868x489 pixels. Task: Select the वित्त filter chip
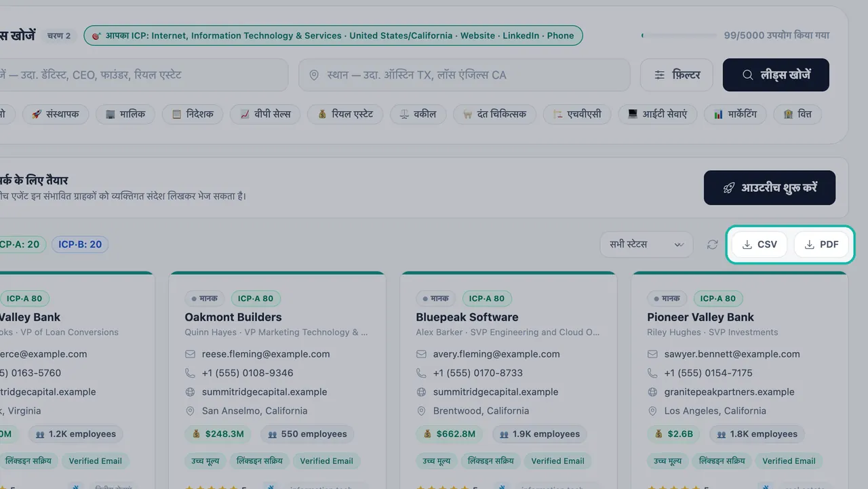[x=797, y=114]
